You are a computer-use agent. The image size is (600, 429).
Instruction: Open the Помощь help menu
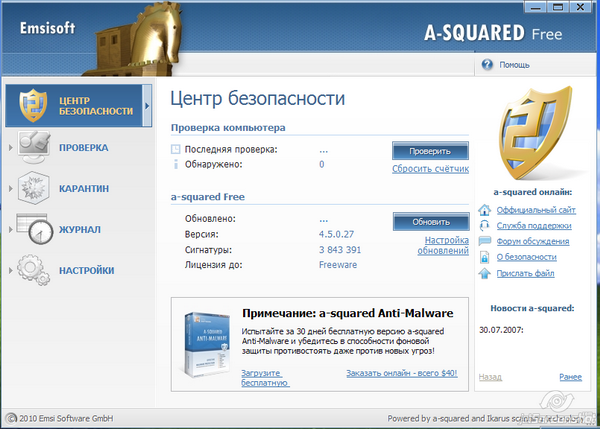pyautogui.click(x=514, y=65)
